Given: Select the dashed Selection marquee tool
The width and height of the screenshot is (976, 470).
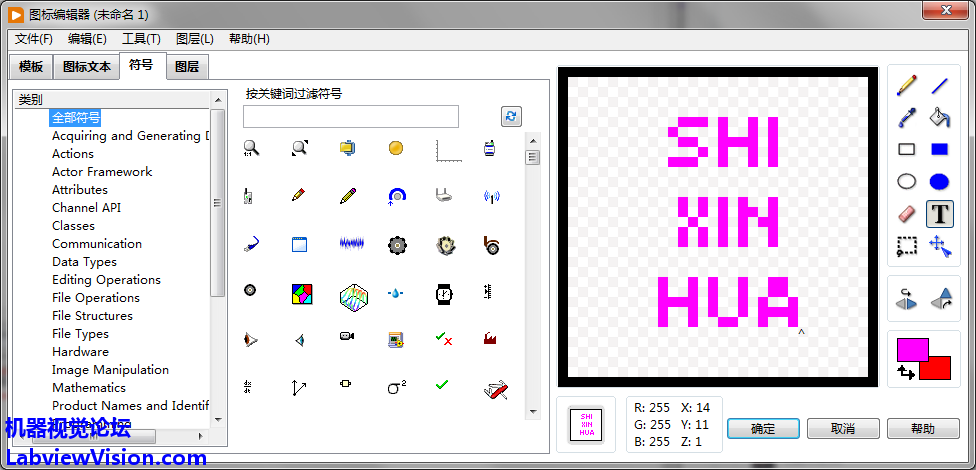Looking at the screenshot, I should point(907,246).
